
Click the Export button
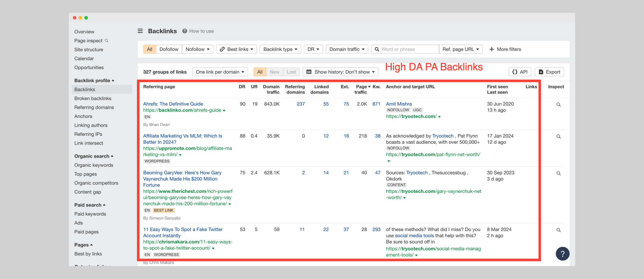[549, 72]
